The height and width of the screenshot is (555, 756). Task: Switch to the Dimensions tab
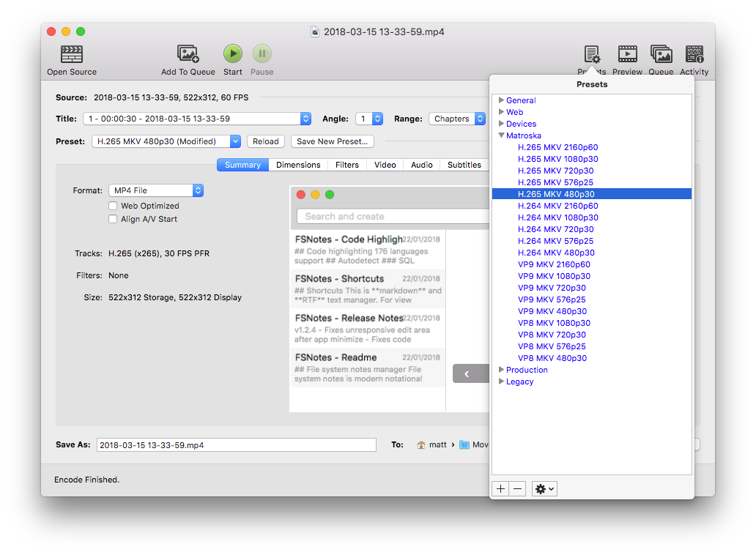coord(298,165)
